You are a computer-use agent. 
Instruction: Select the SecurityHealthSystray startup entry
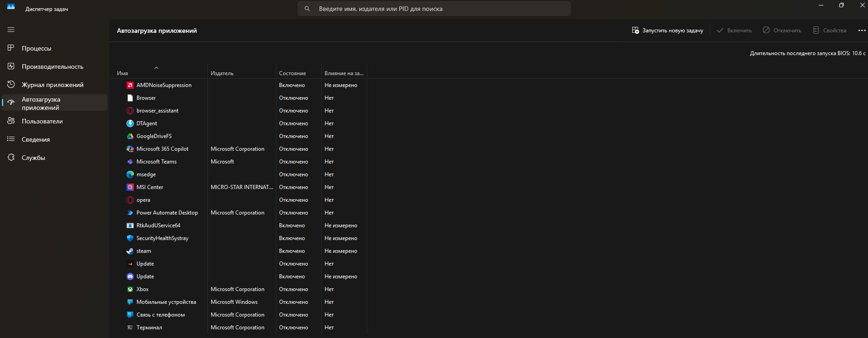pos(162,238)
